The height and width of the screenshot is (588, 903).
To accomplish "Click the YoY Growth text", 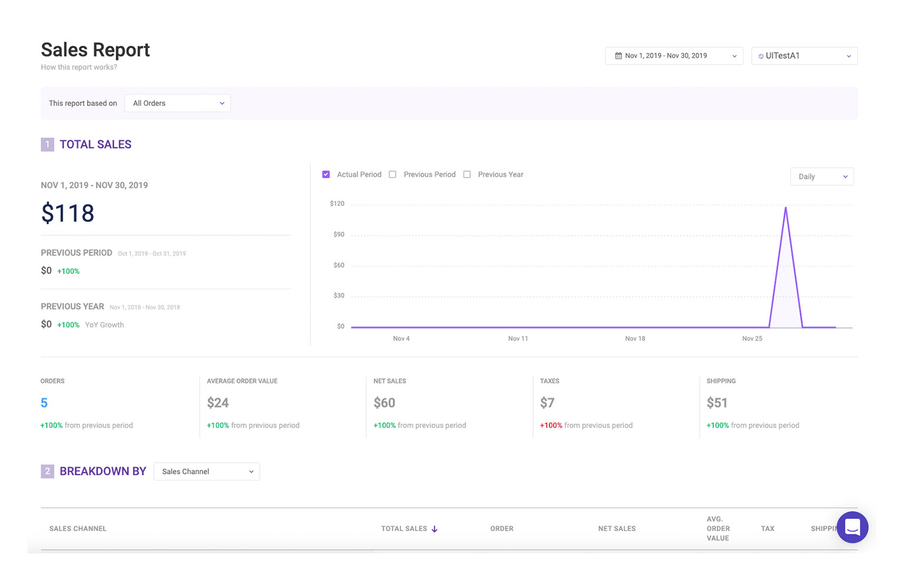I will click(x=105, y=325).
